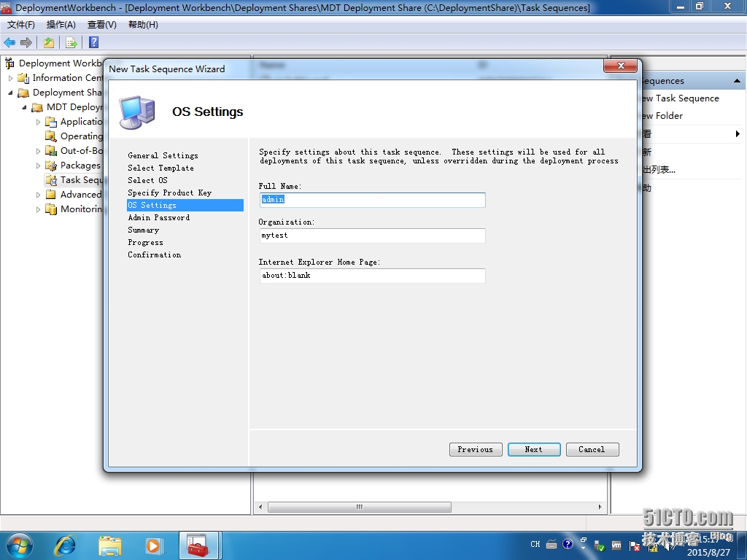This screenshot has height=560, width=747.
Task: Click the Action Center flag tray icon
Action: pyautogui.click(x=634, y=545)
